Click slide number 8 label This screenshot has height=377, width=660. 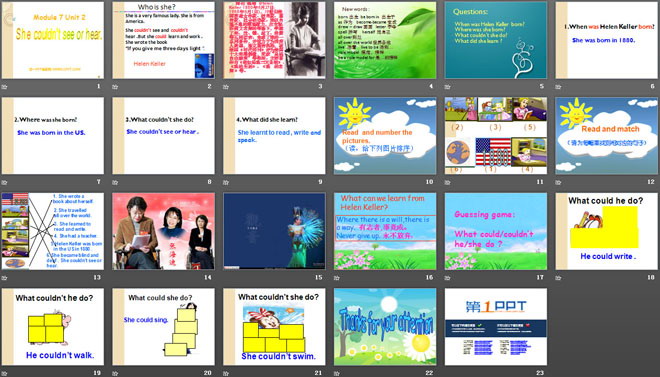pyautogui.click(x=210, y=182)
